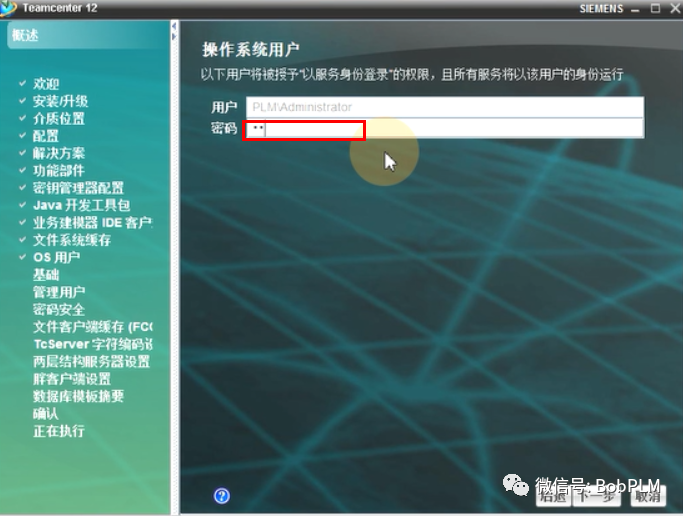683x516 pixels.
Task: Collapse sidebar with the left splitter arrow
Action: pos(174,27)
